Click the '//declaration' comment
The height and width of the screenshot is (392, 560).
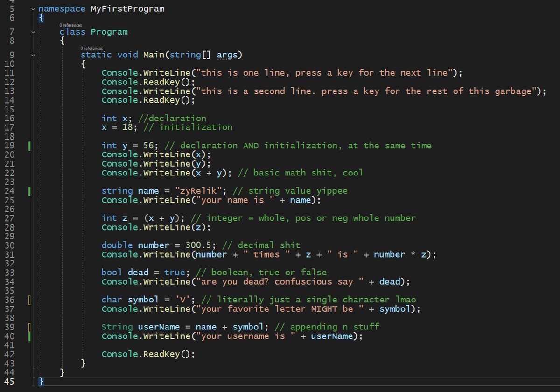[172, 119]
